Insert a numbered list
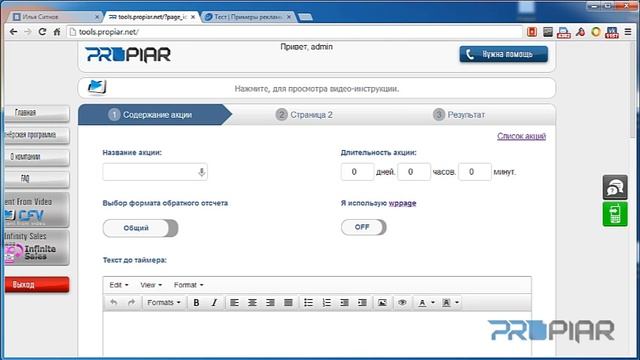Screen dimensions: 640x360 pyautogui.click(x=327, y=302)
